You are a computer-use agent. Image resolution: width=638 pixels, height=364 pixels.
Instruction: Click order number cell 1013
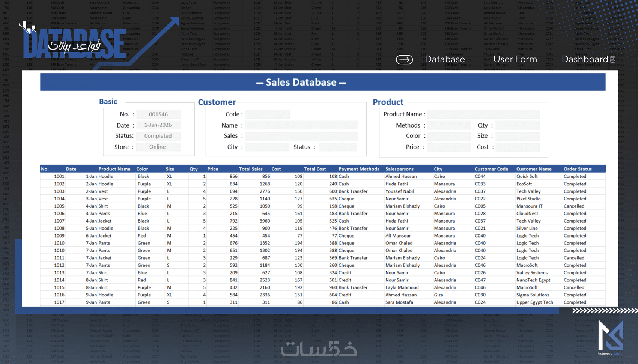coord(59,273)
